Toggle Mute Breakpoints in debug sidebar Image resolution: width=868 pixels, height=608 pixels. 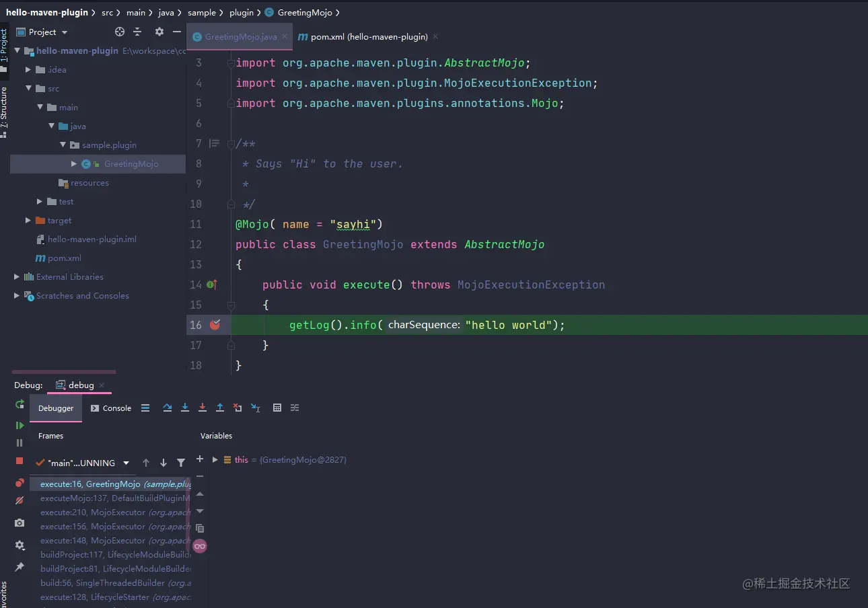(x=20, y=500)
